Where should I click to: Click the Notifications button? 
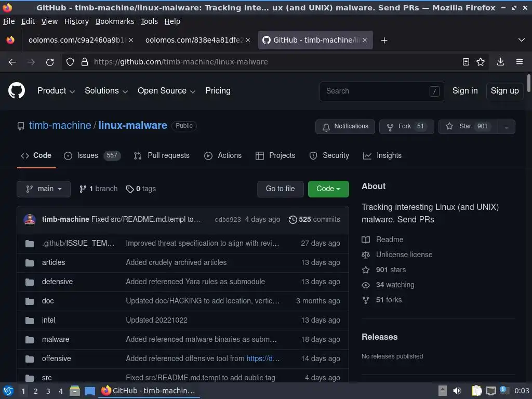(x=345, y=127)
